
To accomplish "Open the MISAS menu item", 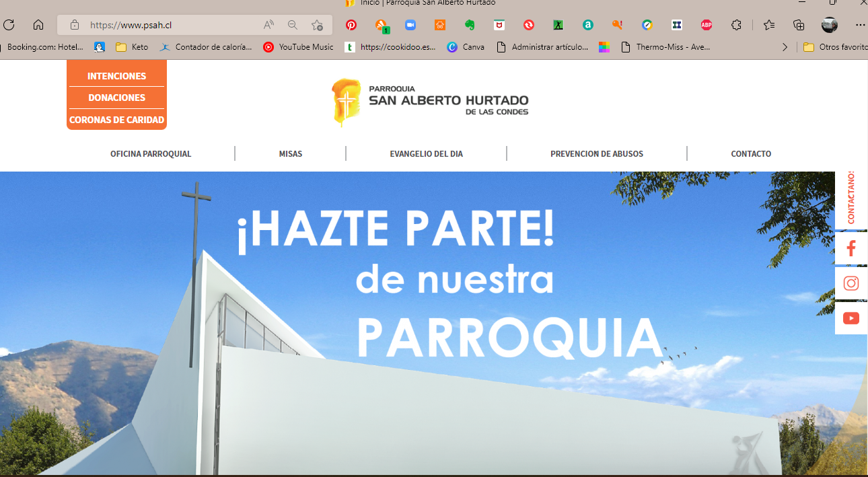I will click(291, 154).
